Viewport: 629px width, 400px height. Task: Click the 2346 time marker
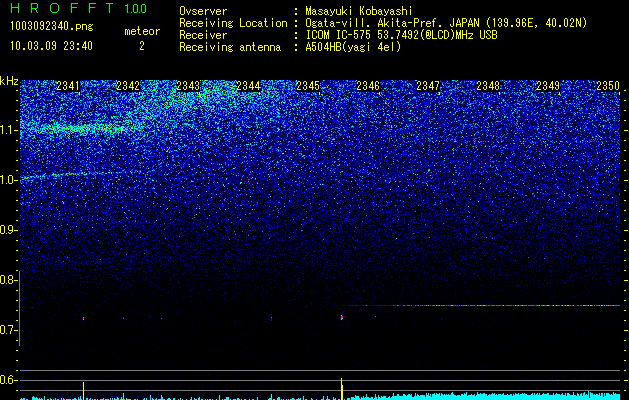pos(368,86)
